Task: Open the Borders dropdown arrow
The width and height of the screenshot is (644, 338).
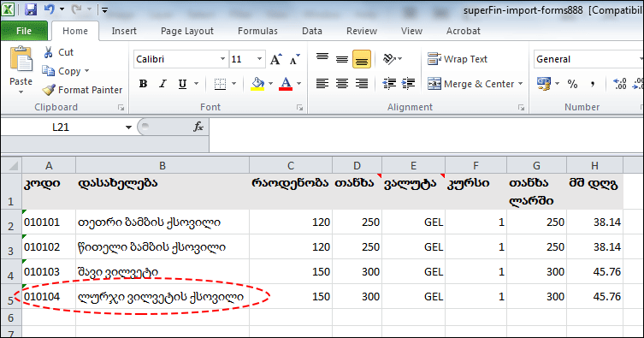Action: [234, 84]
